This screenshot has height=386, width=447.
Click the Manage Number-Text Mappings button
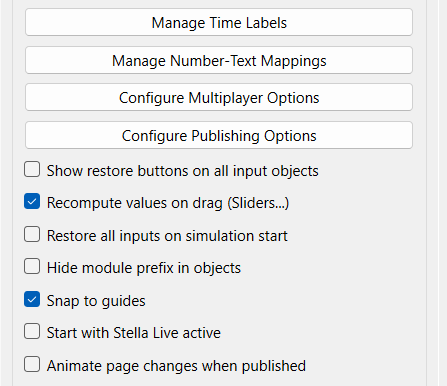point(219,60)
